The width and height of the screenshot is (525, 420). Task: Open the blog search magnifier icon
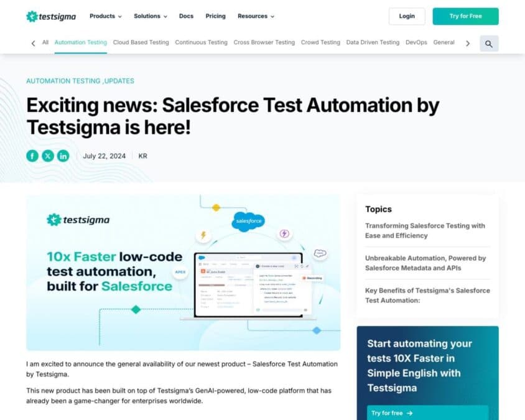tap(489, 44)
